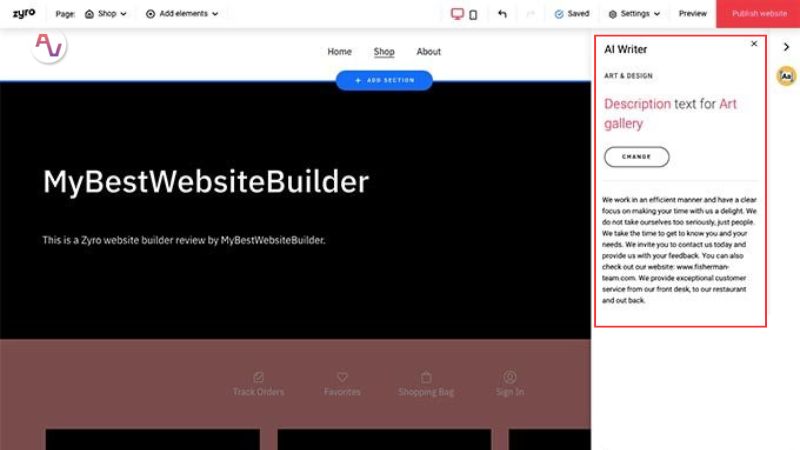Viewport: 800px width, 450px height.
Task: Collapse the side panel with chevron arrow
Action: tap(786, 46)
